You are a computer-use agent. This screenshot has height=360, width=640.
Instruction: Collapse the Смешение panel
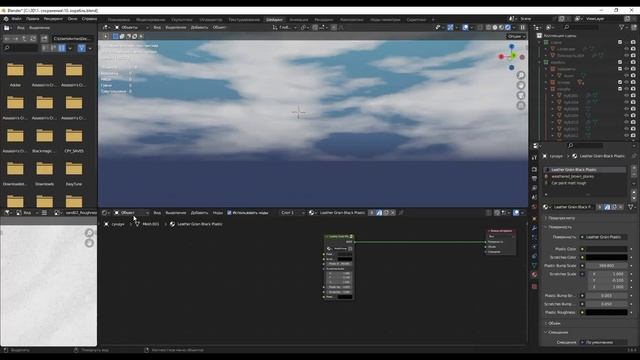(558, 332)
